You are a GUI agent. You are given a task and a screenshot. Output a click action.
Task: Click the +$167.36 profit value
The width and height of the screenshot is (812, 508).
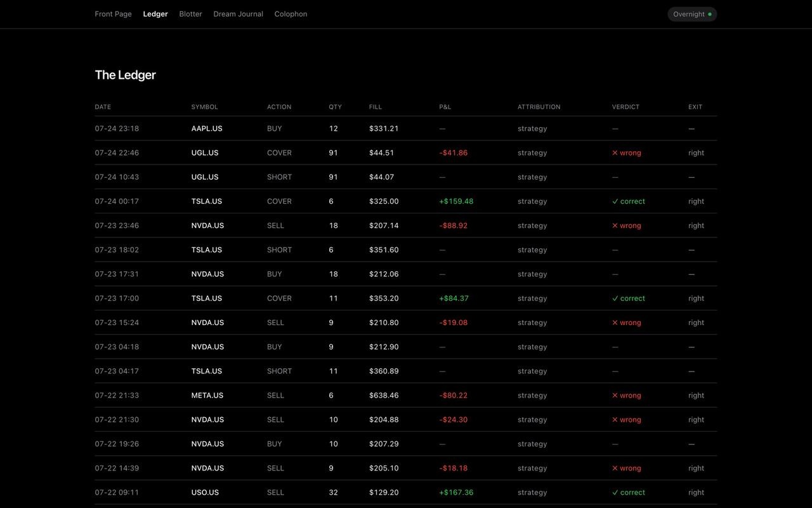pyautogui.click(x=456, y=493)
